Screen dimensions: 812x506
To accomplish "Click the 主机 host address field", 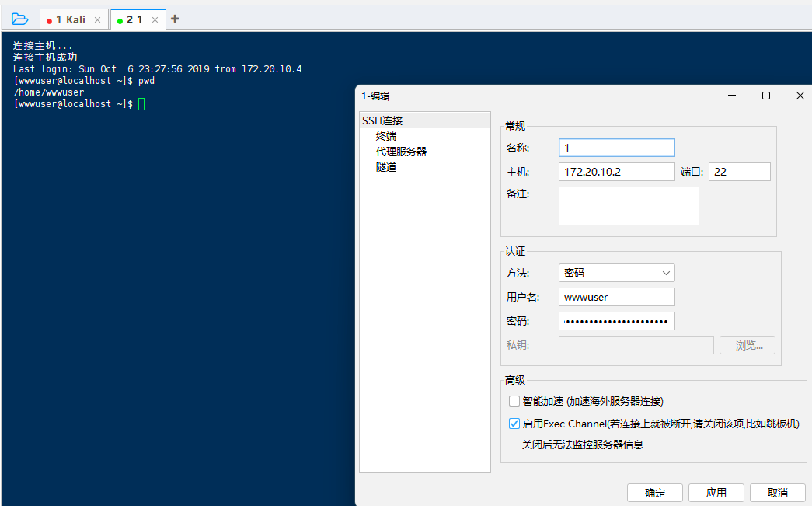I will 616,172.
